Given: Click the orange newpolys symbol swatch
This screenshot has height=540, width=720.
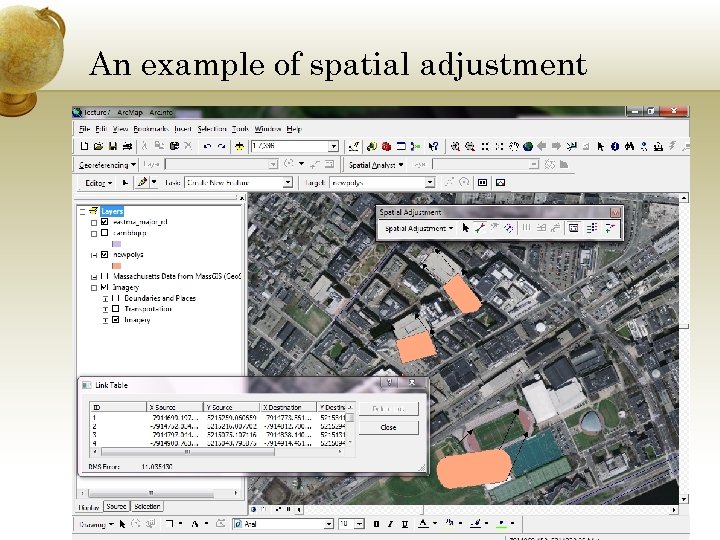Looking at the screenshot, I should point(117,266).
